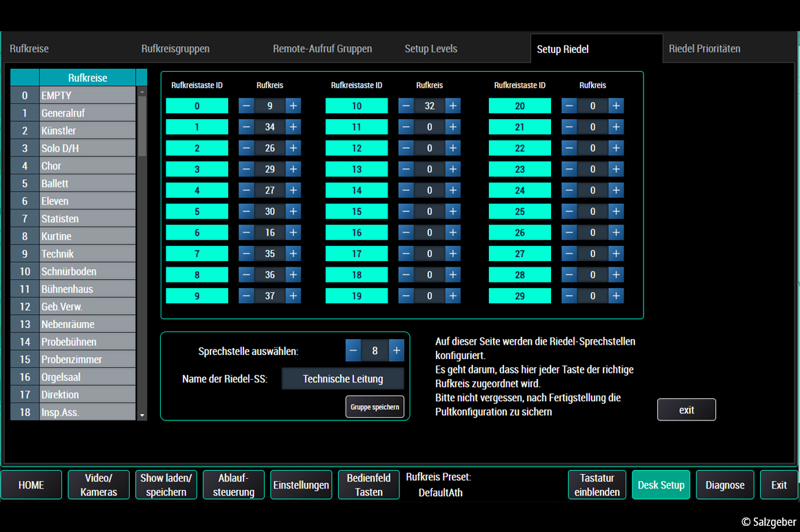Click the Rufkreise list scrollbar thumb

click(142, 126)
